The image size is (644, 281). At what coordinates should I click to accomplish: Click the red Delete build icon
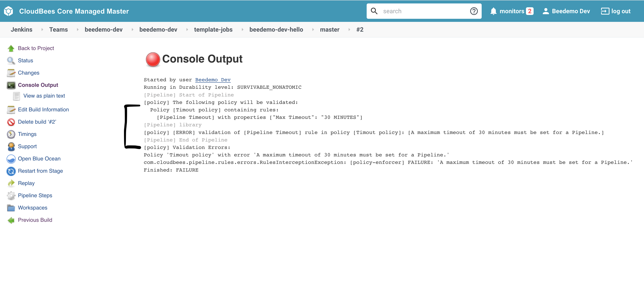click(11, 122)
